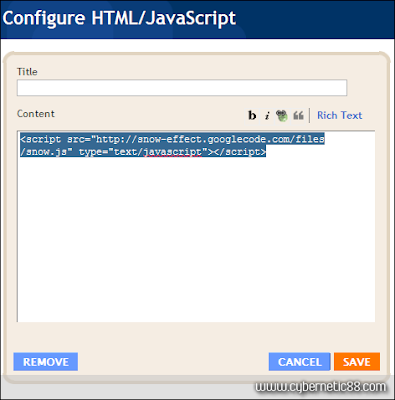The image size is (395, 400).
Task: Click the blockquote icon
Action: (298, 115)
